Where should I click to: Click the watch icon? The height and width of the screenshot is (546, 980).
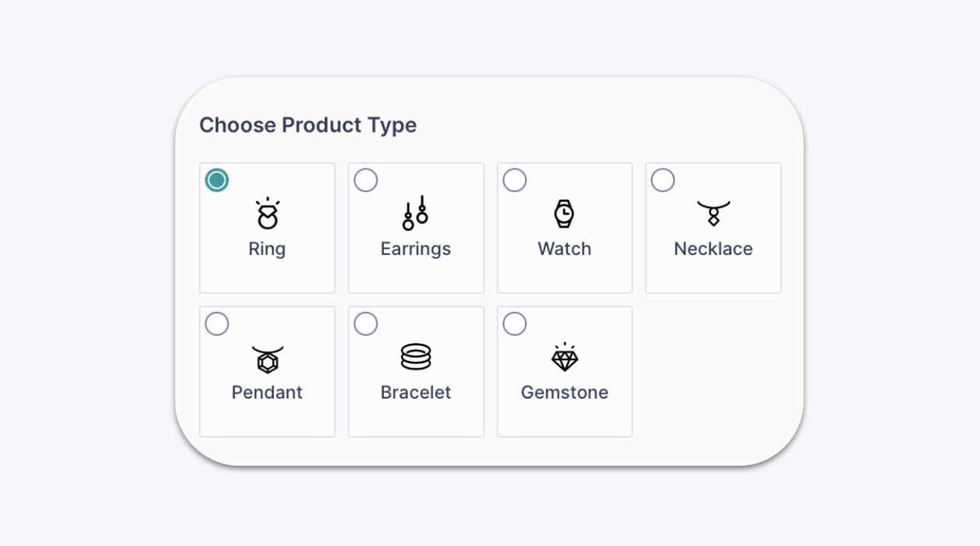click(x=564, y=213)
